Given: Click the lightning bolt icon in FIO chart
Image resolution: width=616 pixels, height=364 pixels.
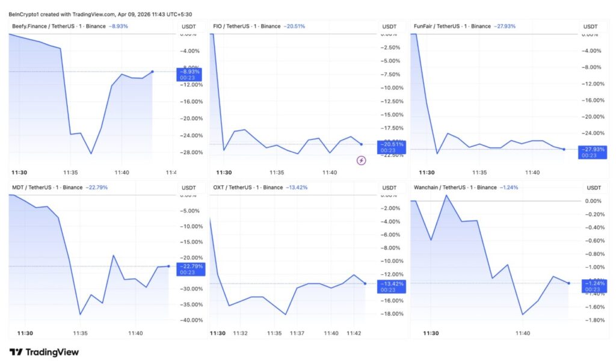Looking at the screenshot, I should [362, 161].
